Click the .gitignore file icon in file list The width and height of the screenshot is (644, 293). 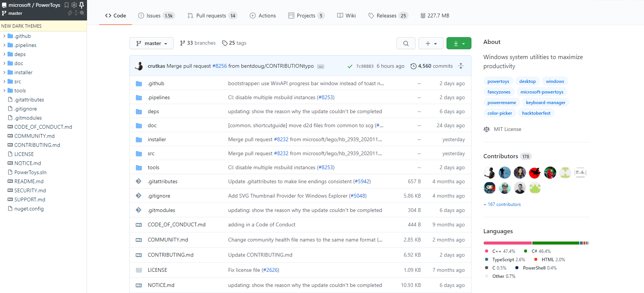[x=139, y=196]
